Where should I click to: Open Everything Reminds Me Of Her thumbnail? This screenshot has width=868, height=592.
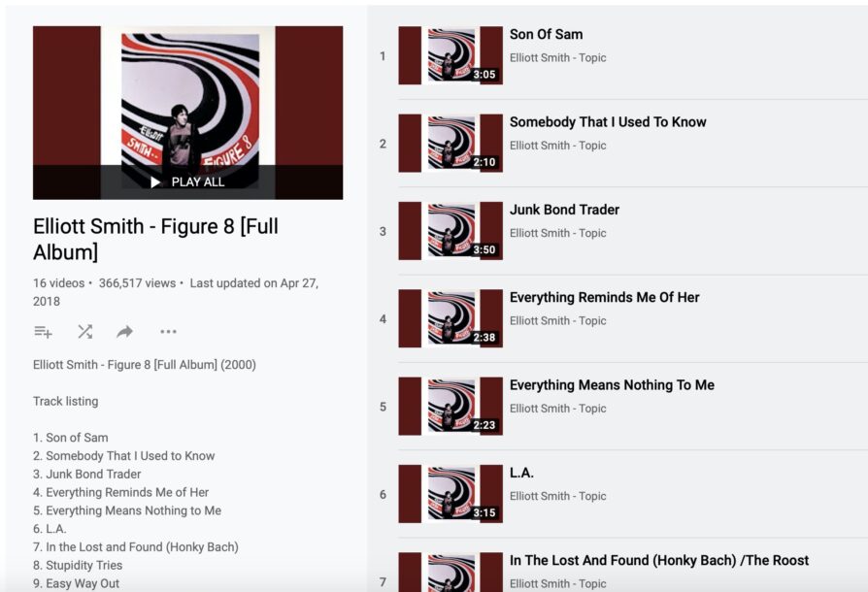[451, 318]
